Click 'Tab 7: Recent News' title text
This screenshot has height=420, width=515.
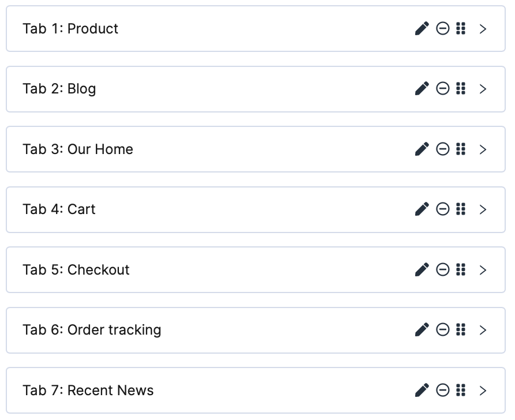click(x=88, y=391)
